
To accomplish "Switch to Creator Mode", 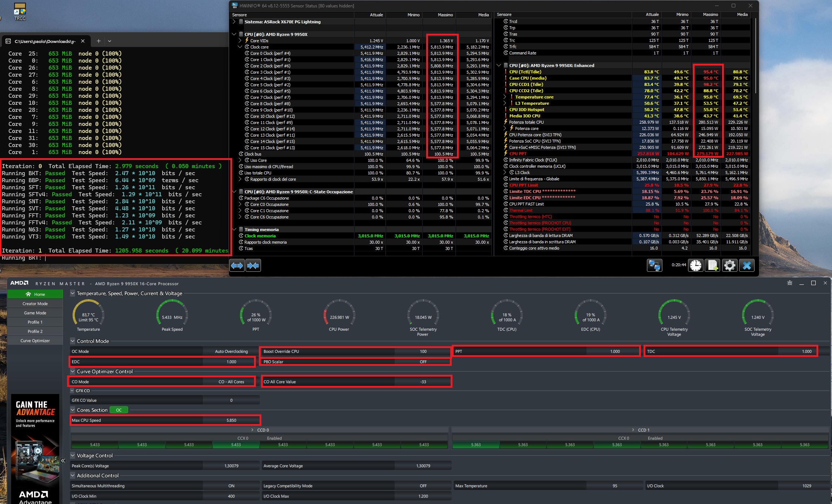I will 35,304.
